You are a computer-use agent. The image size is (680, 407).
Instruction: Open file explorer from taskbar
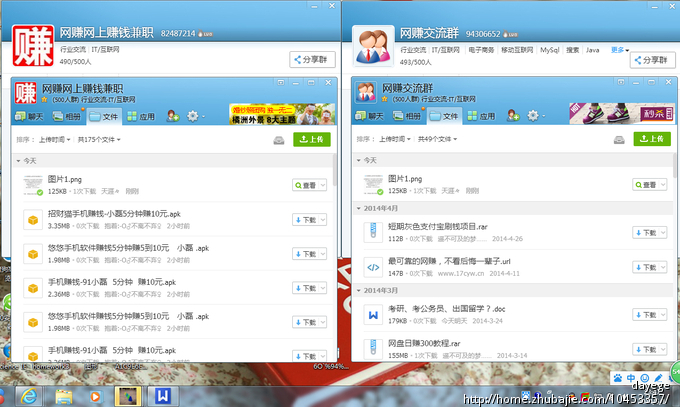click(64, 397)
